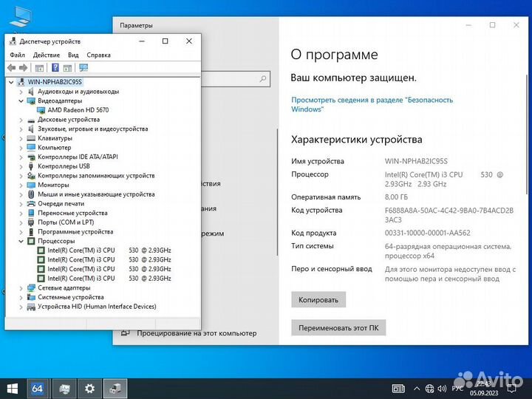Open the Справка menu
532x399 pixels.
click(x=99, y=55)
